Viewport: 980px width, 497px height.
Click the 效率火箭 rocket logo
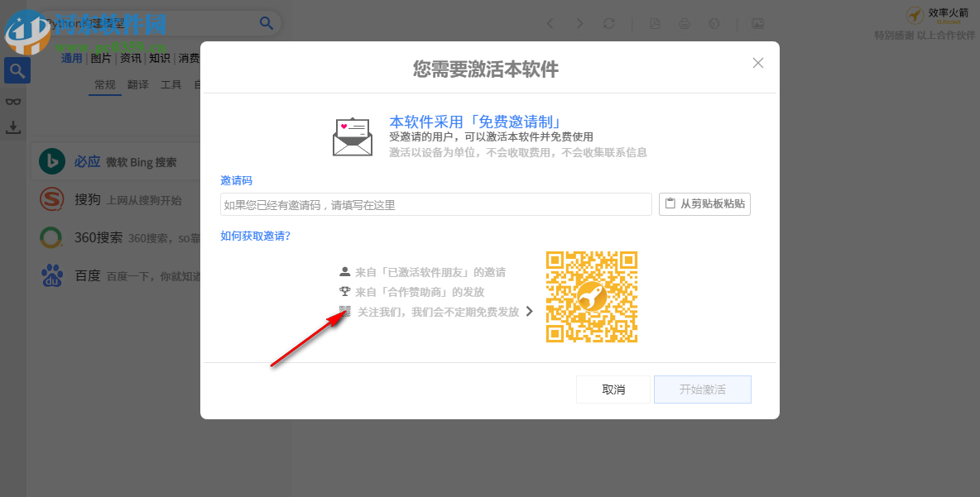(x=915, y=15)
